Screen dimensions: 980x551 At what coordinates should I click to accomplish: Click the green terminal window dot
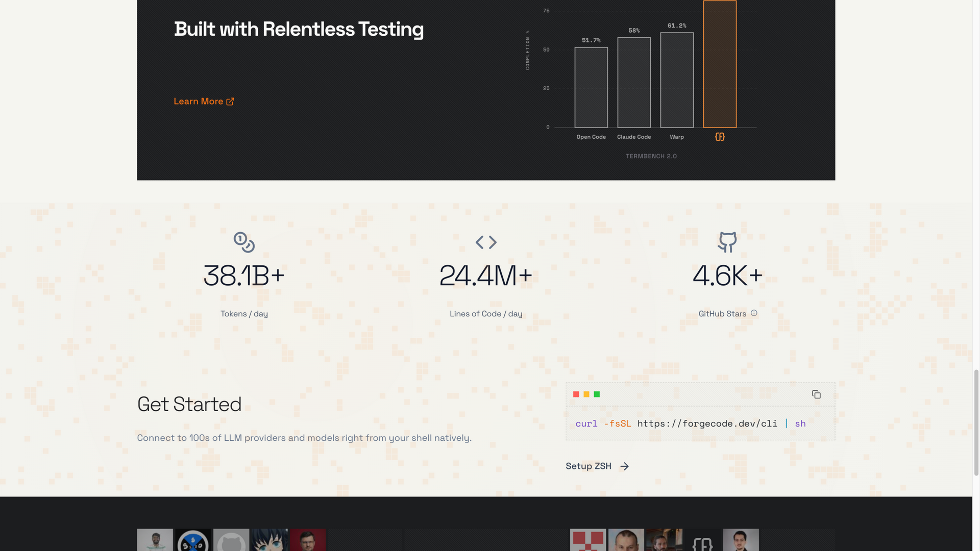[597, 394]
